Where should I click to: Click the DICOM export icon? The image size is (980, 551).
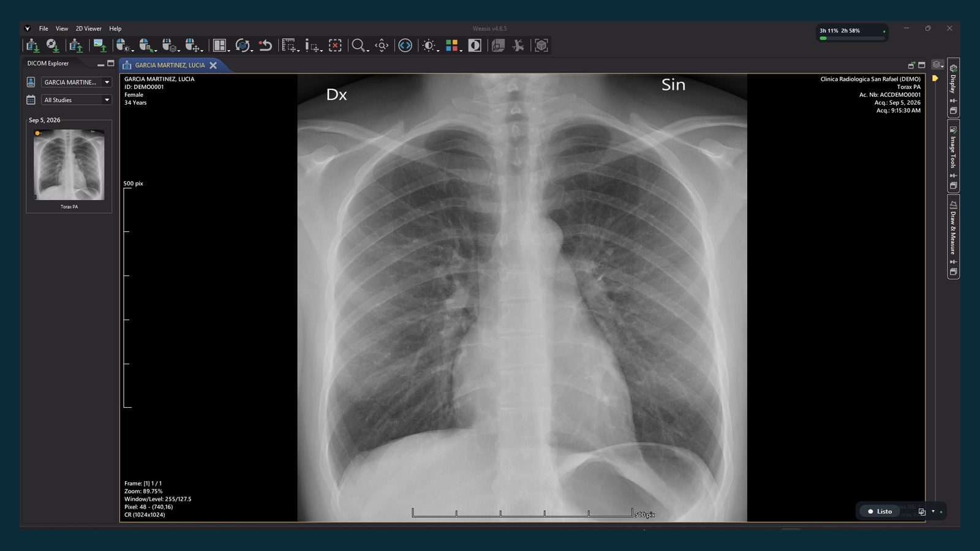(76, 45)
